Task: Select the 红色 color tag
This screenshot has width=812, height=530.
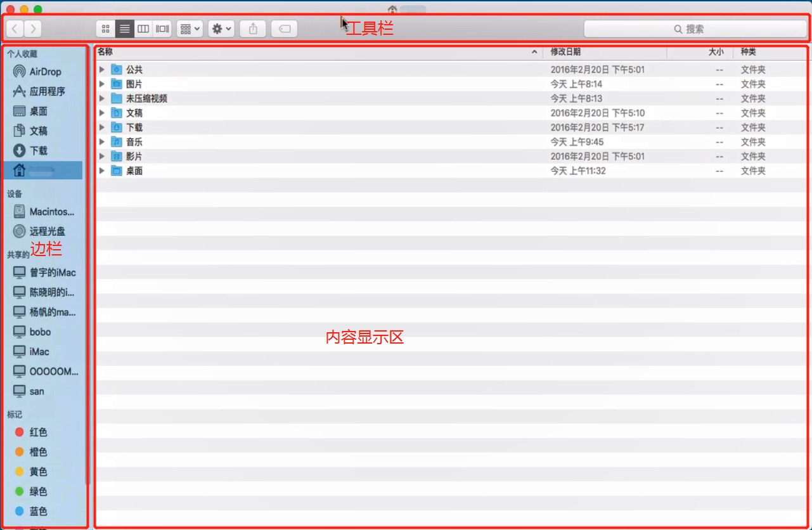Action: pyautogui.click(x=38, y=432)
